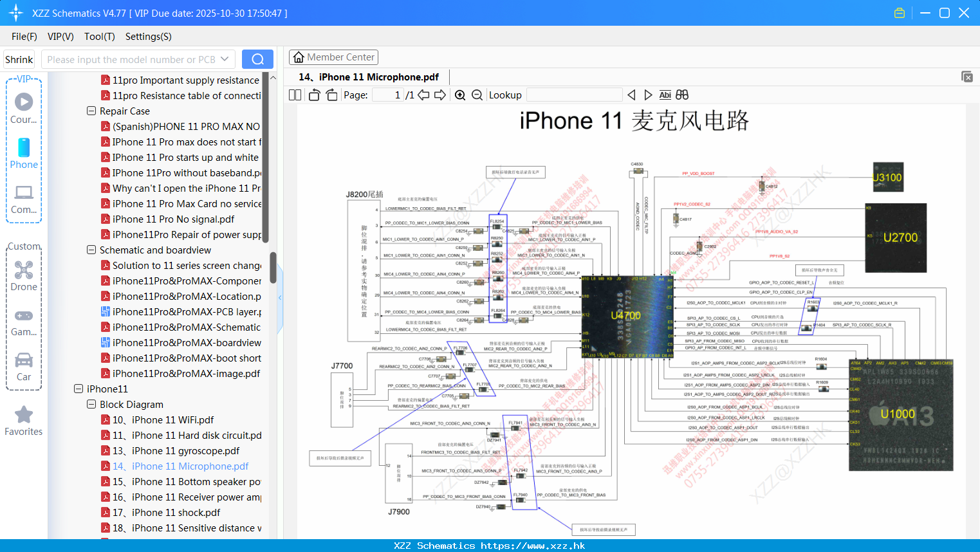Open 18, iPhone 11 Sensitive distance file
The height and width of the screenshot is (552, 980).
tap(181, 528)
